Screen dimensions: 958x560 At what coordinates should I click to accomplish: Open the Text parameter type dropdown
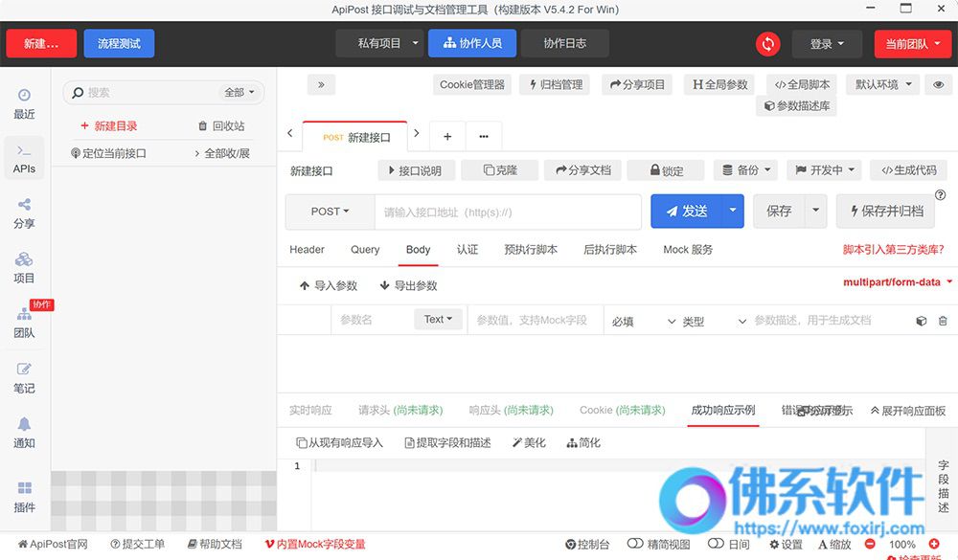(438, 319)
